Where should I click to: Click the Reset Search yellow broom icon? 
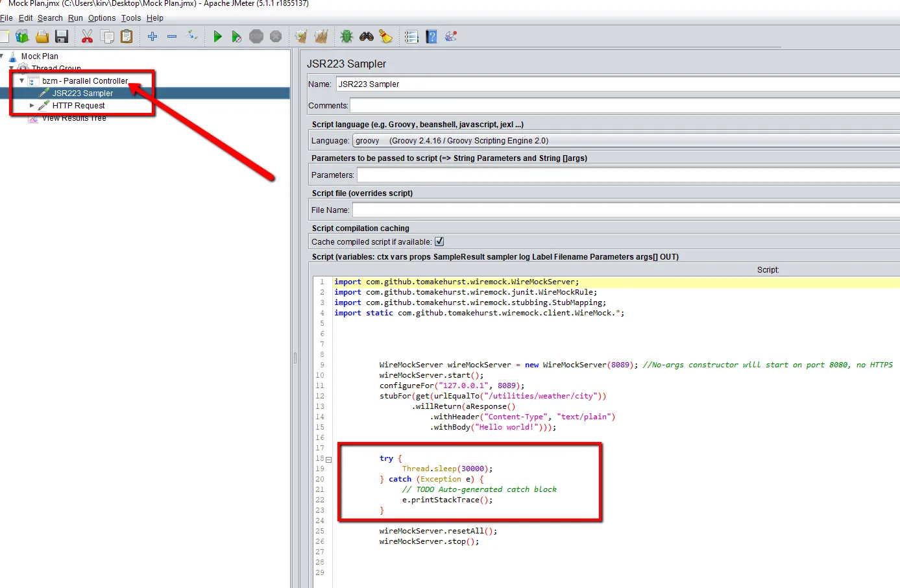386,36
